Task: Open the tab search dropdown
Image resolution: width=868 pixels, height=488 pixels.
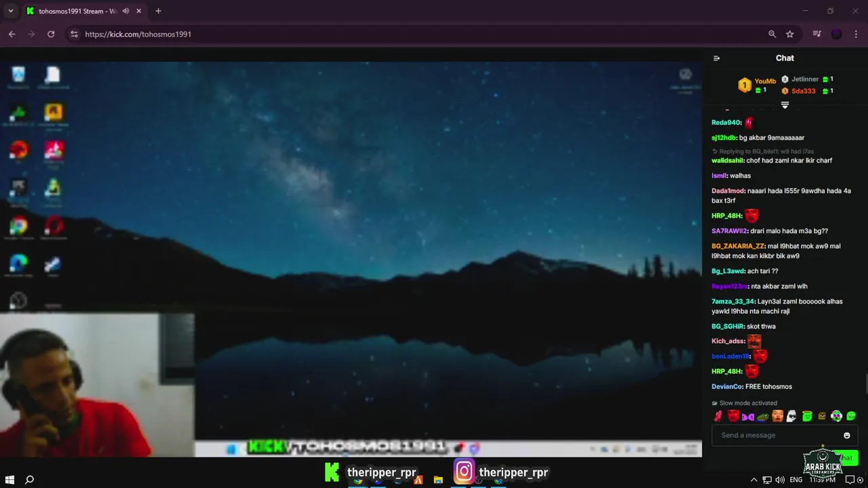Action: 10,11
